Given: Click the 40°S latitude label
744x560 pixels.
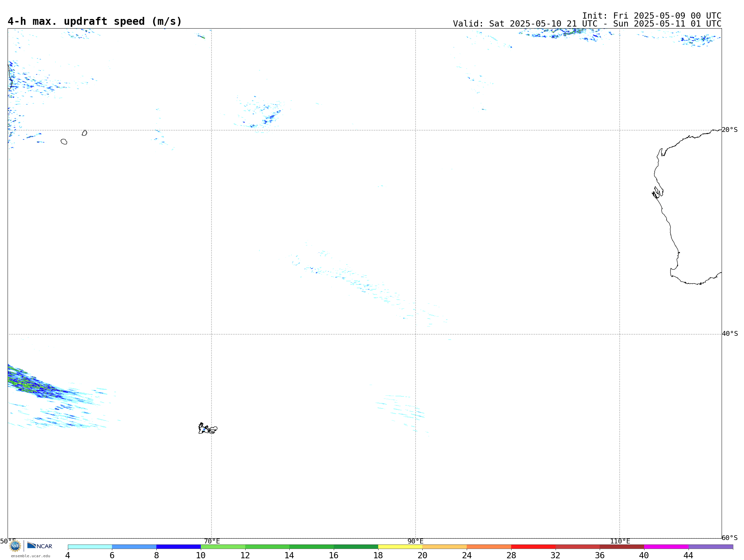Looking at the screenshot, I should pyautogui.click(x=730, y=334).
